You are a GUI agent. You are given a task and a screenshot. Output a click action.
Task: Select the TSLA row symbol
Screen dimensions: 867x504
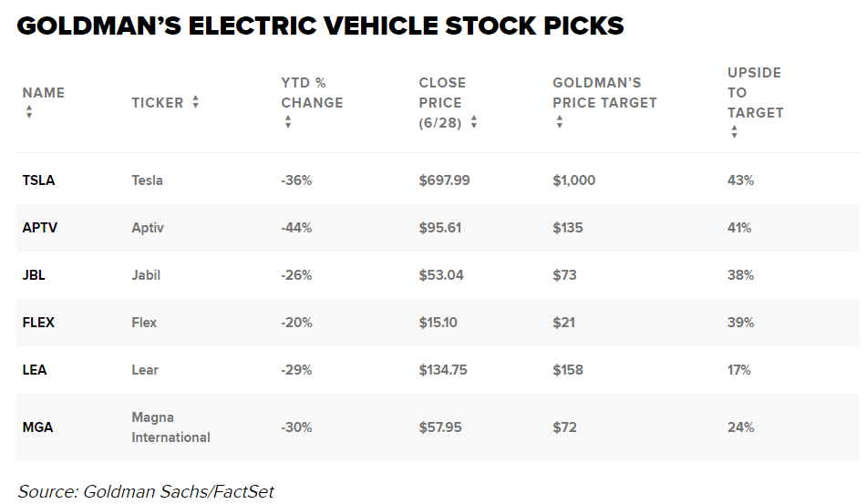click(x=38, y=180)
